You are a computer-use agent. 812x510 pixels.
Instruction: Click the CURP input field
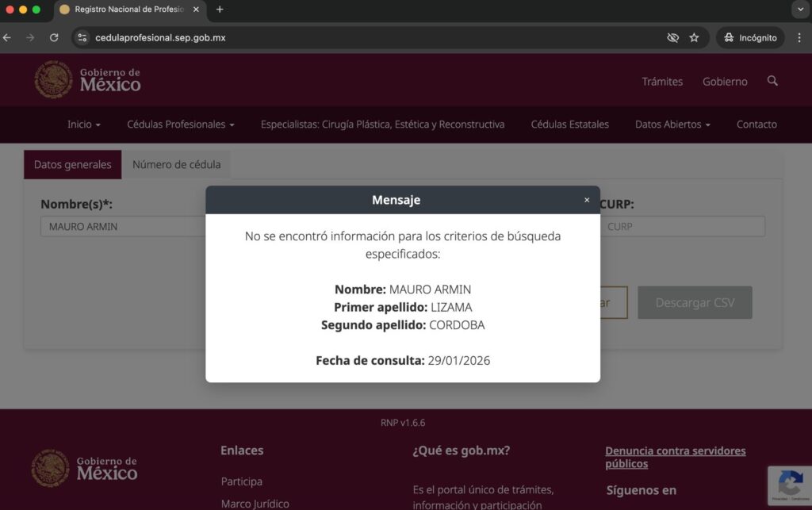coord(683,226)
